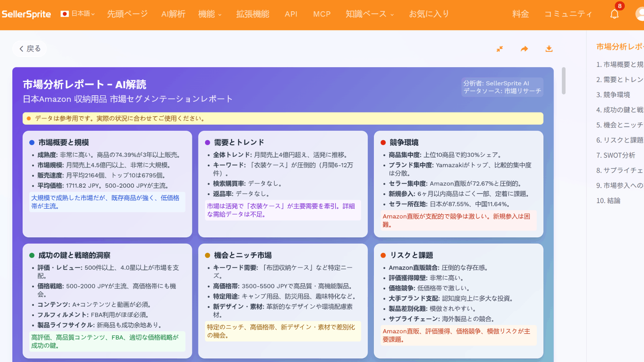Download the report with the download icon
644x362 pixels.
pyautogui.click(x=549, y=49)
